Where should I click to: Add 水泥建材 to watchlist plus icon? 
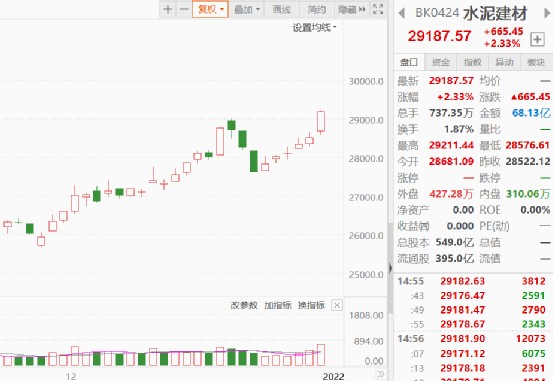[x=537, y=39]
